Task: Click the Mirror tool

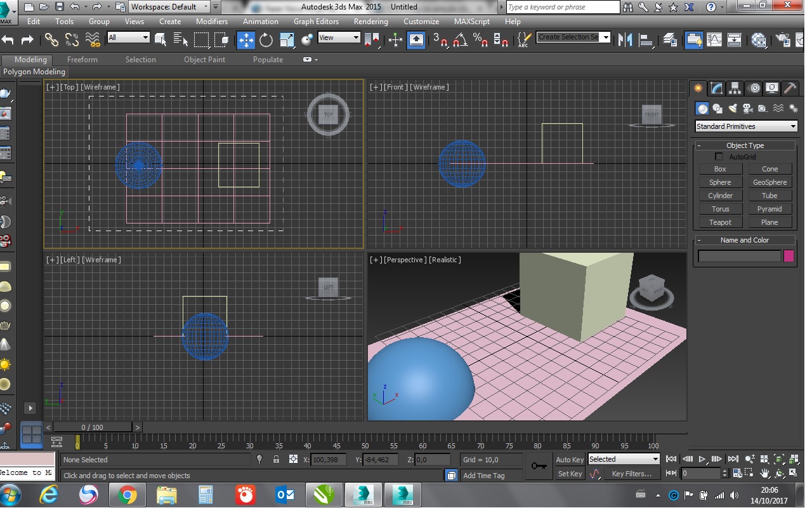Action: click(x=625, y=40)
